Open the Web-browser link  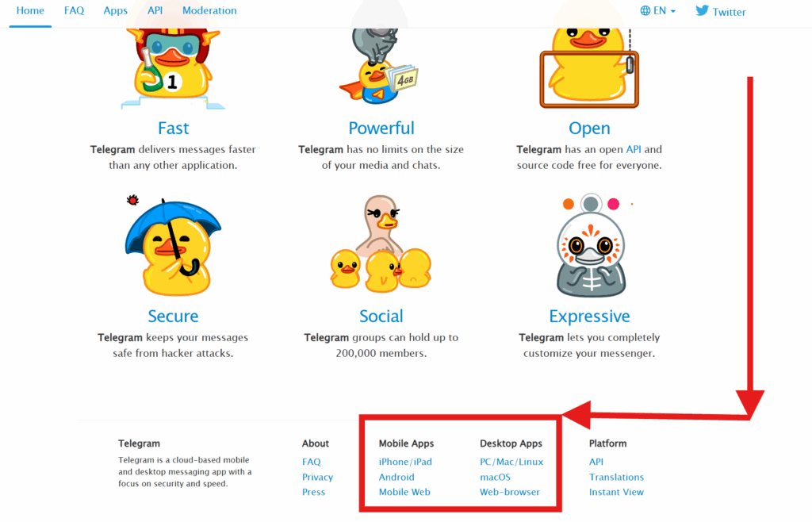[510, 492]
